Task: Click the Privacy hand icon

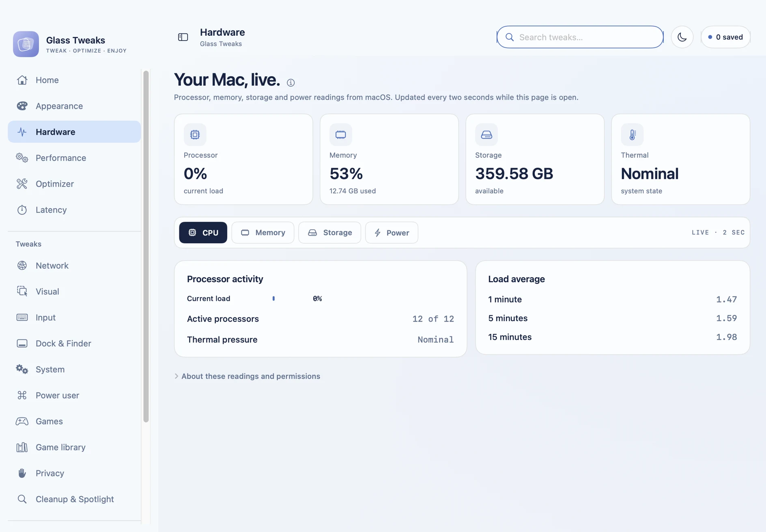Action: click(x=22, y=473)
